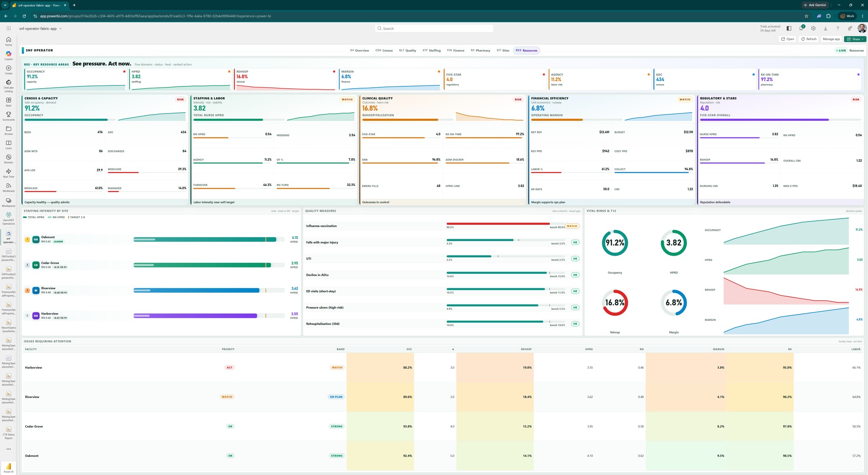Viewport: 868px width, 475px height.
Task: Click the Cedar Grove STRONG band badge
Action: [337, 426]
